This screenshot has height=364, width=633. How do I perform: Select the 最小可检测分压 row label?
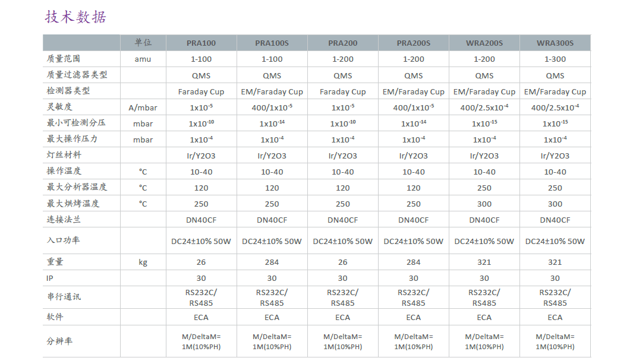point(76,123)
